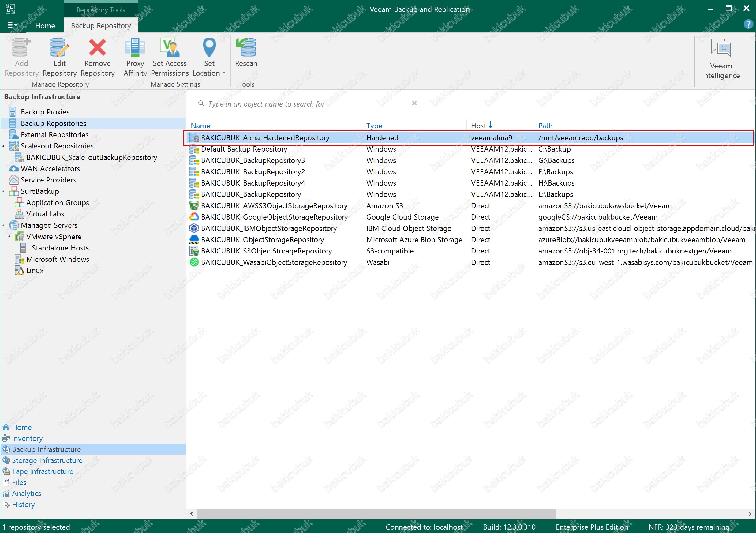Image resolution: width=756 pixels, height=533 pixels.
Task: Open the Inventory navigation view
Action: click(x=27, y=438)
